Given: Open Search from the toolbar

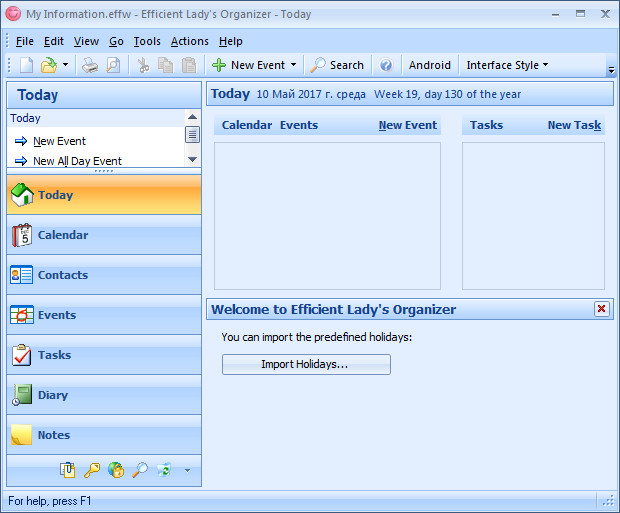Looking at the screenshot, I should (337, 65).
